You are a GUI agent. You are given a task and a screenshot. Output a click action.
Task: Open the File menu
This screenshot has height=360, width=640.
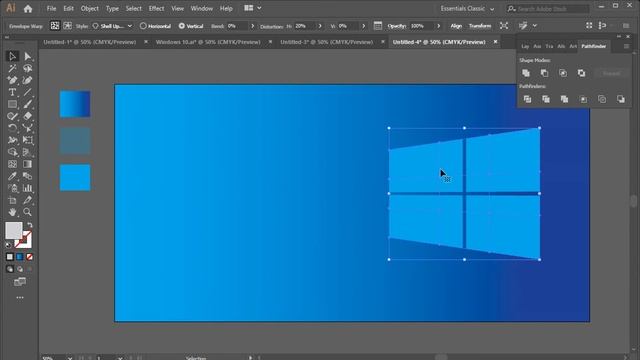pos(51,9)
